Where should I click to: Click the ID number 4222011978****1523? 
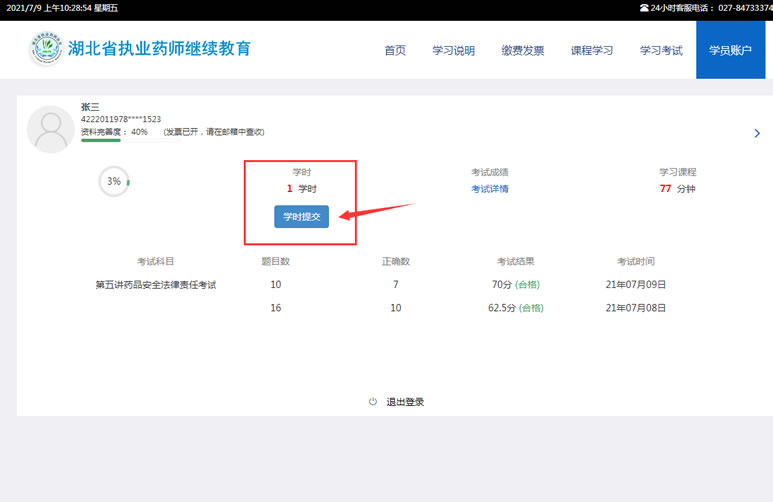point(121,119)
